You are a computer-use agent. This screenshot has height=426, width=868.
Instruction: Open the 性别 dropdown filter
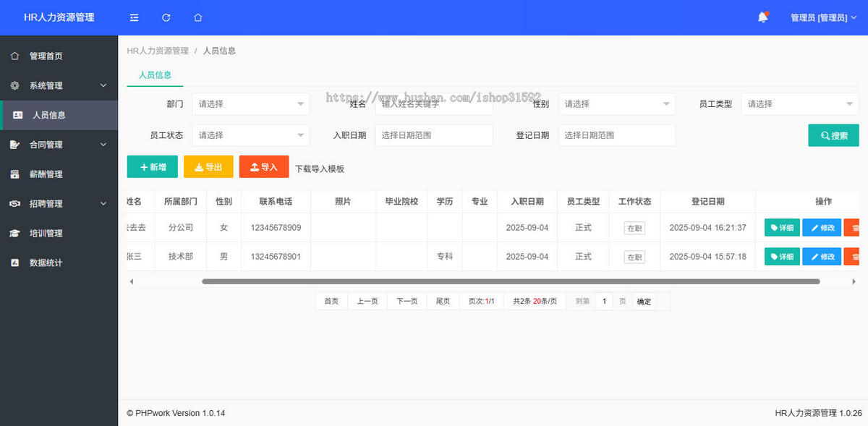click(x=616, y=104)
